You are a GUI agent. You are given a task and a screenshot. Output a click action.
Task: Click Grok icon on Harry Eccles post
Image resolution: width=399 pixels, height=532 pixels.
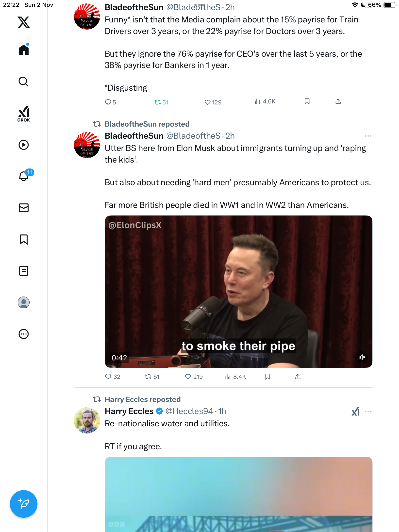pos(355,411)
